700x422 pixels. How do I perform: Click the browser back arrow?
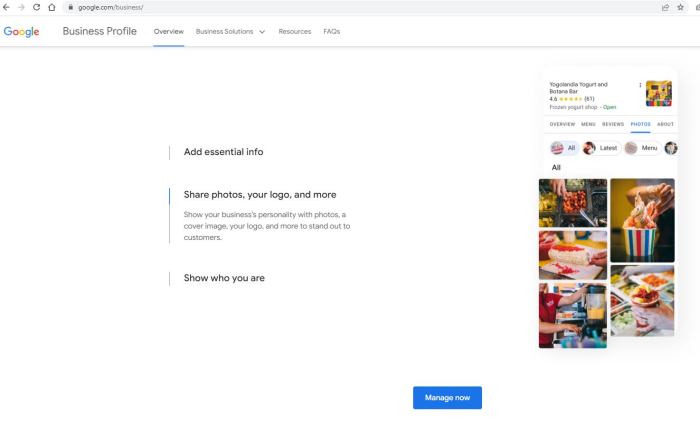click(7, 7)
